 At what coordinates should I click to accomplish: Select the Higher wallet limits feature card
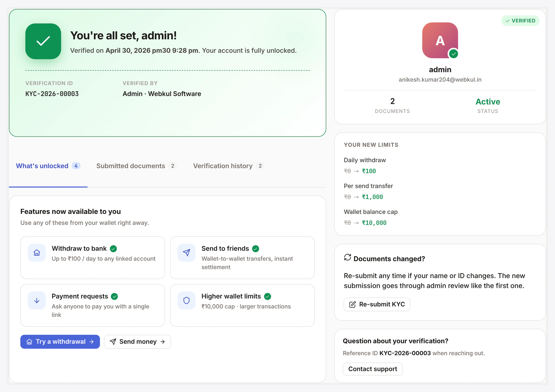(243, 305)
